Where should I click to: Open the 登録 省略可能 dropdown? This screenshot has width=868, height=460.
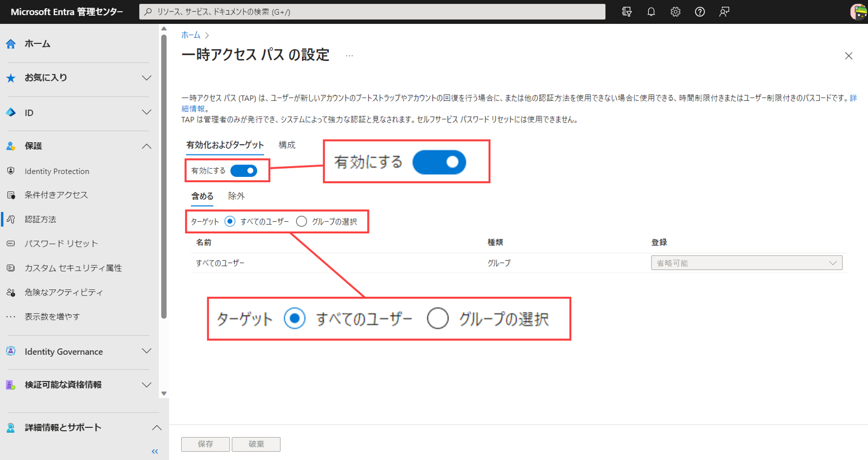pyautogui.click(x=746, y=263)
